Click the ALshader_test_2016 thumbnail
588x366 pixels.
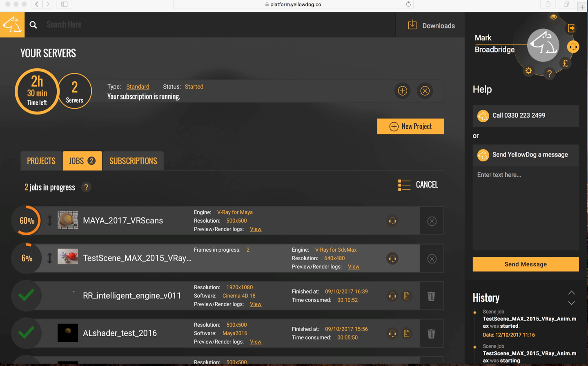(68, 333)
